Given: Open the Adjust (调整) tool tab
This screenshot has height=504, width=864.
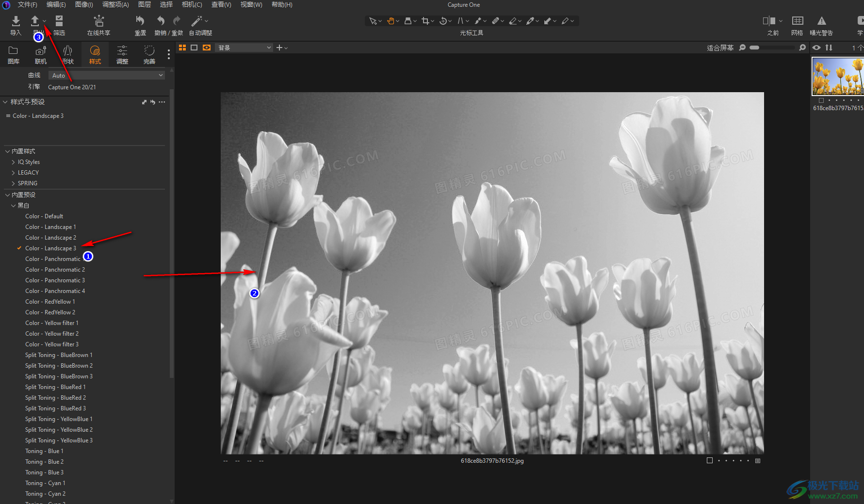Looking at the screenshot, I should [122, 54].
